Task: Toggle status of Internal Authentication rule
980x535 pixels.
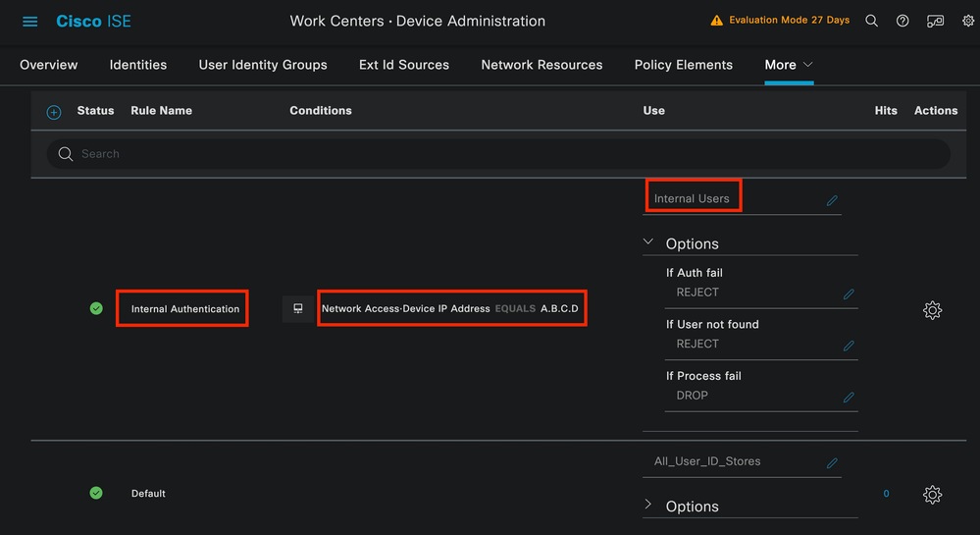Action: (x=96, y=308)
